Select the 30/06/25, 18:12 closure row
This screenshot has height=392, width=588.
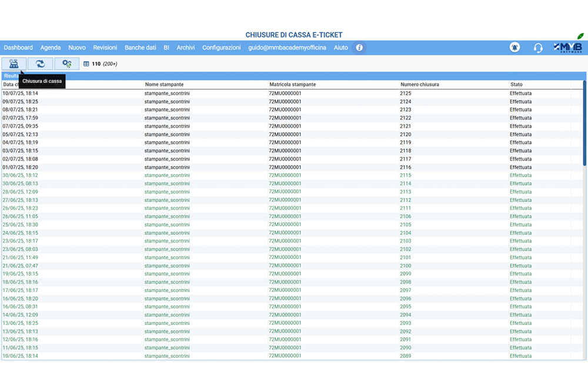pos(21,175)
